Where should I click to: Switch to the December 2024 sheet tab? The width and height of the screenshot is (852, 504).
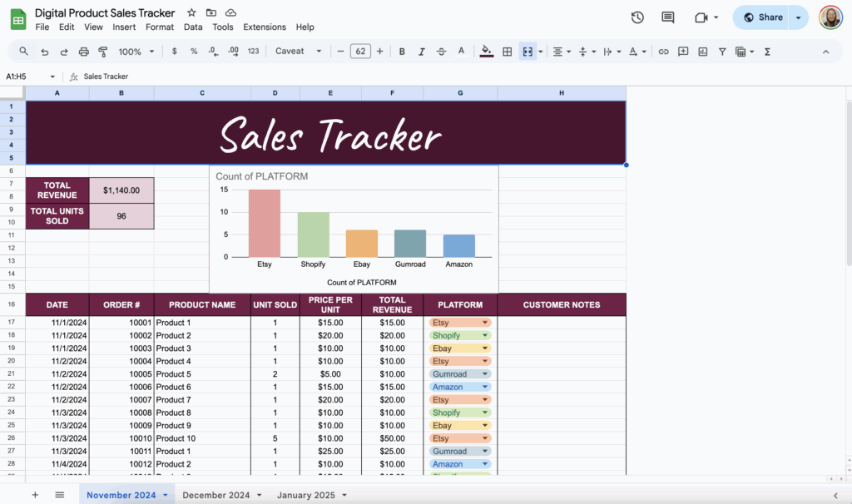216,494
